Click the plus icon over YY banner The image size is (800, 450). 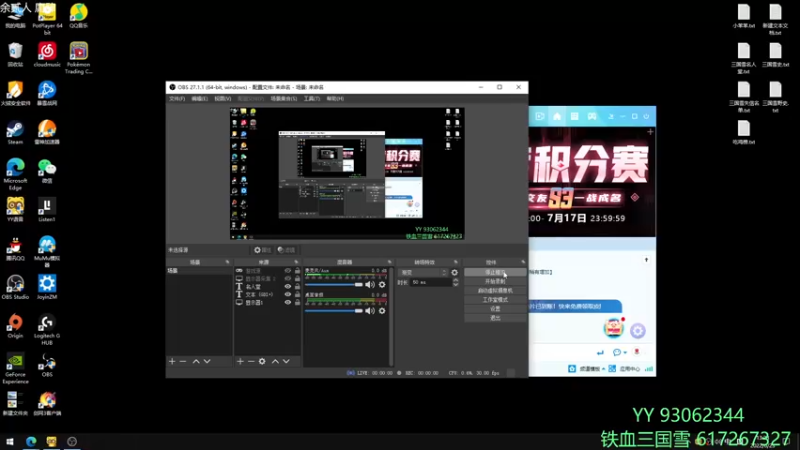(x=650, y=132)
